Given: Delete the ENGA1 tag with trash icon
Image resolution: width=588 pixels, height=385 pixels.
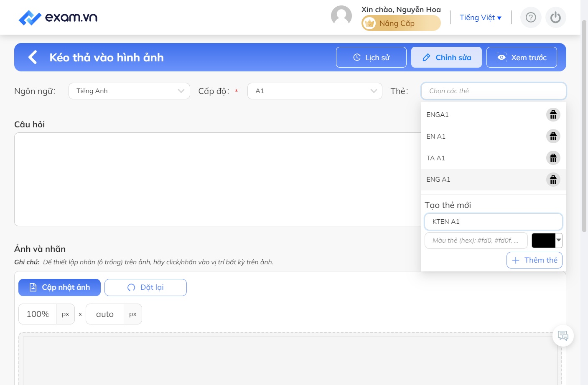Looking at the screenshot, I should (553, 114).
